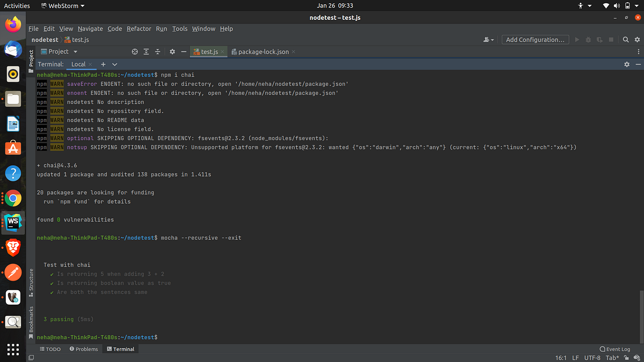This screenshot has width=644, height=362.
Task: Open Brave browser from the dock
Action: pyautogui.click(x=13, y=247)
